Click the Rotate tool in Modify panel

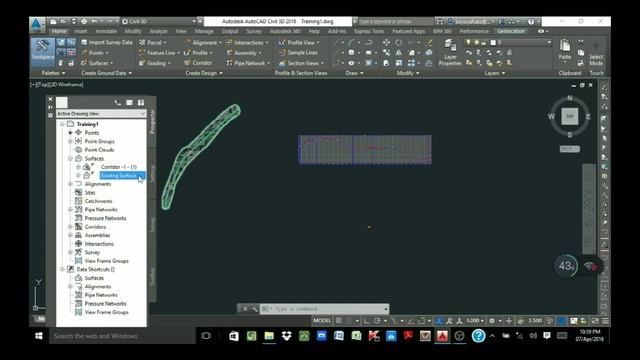click(399, 42)
